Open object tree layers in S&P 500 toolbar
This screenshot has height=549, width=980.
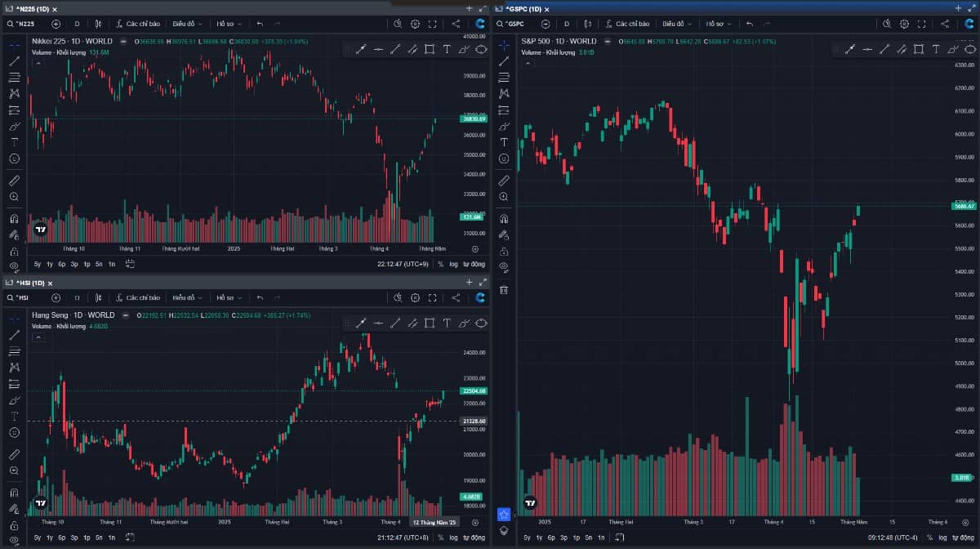(x=504, y=529)
